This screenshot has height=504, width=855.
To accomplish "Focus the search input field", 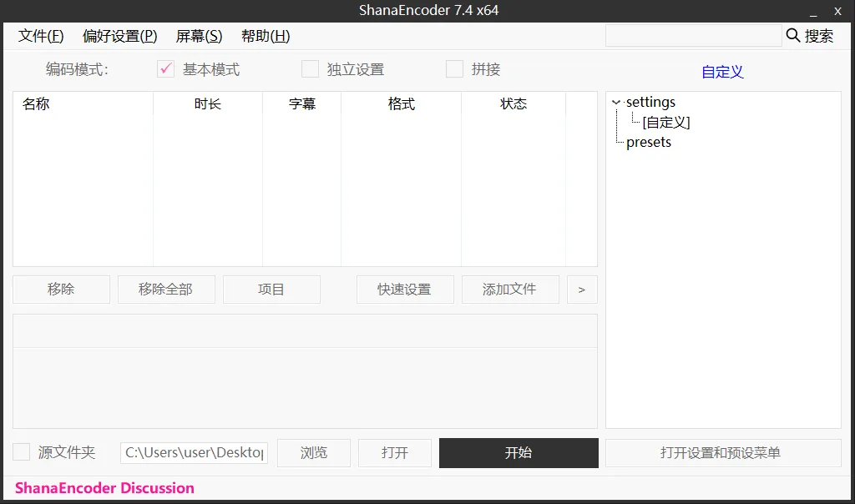I will pyautogui.click(x=694, y=35).
